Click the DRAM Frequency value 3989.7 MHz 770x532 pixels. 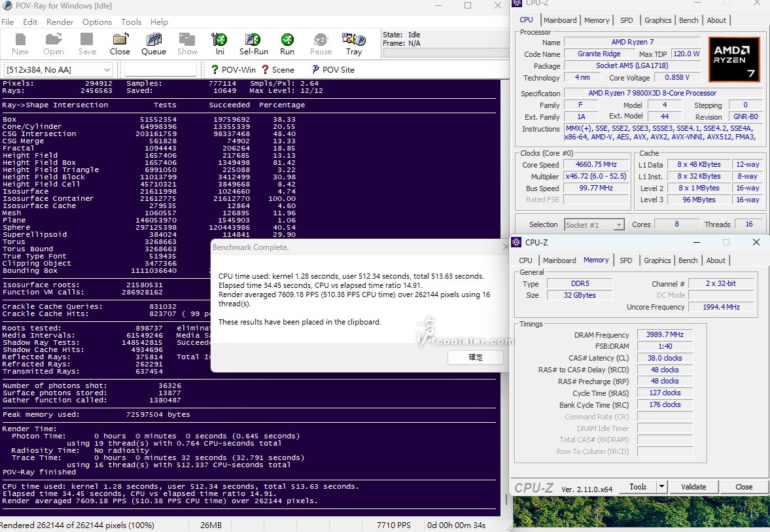[x=665, y=334]
